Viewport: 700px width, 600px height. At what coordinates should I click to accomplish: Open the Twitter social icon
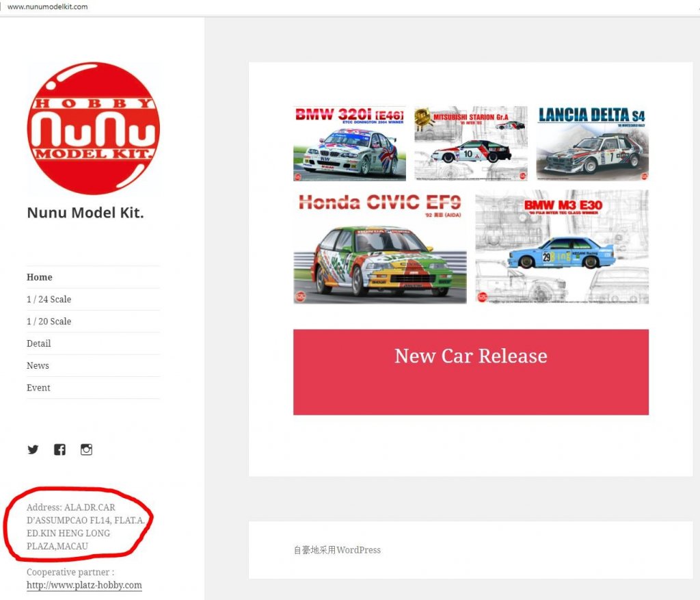(x=33, y=449)
